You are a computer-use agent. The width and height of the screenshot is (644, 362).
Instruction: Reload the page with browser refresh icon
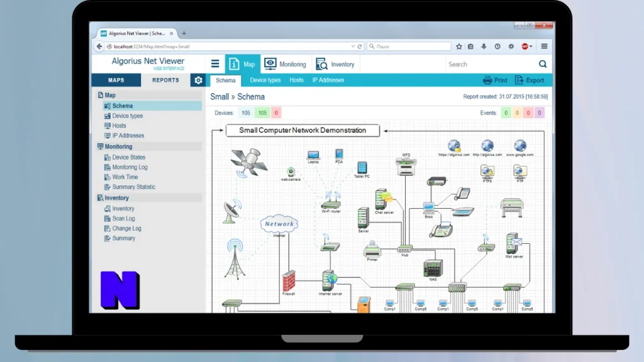point(360,47)
